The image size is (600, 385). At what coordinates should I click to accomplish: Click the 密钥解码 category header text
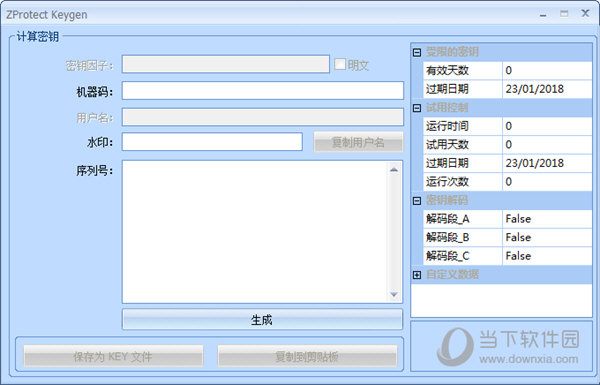click(x=447, y=200)
